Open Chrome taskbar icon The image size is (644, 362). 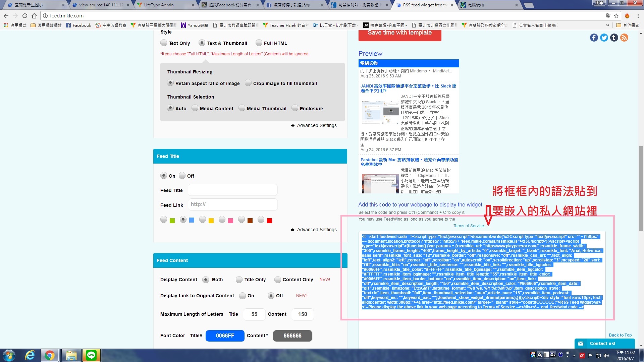[50, 355]
